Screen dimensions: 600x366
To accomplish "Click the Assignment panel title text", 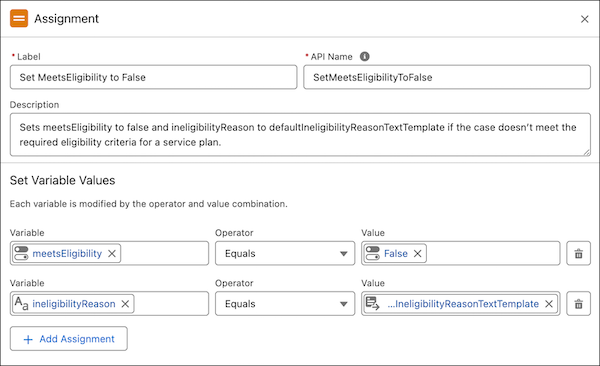I will point(67,19).
